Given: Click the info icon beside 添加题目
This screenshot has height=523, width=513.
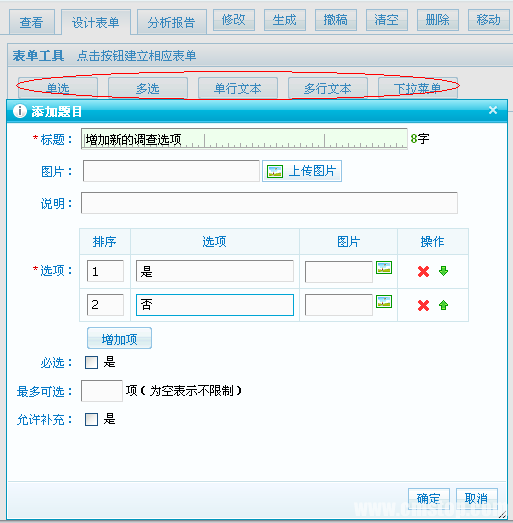Looking at the screenshot, I should pos(20,111).
